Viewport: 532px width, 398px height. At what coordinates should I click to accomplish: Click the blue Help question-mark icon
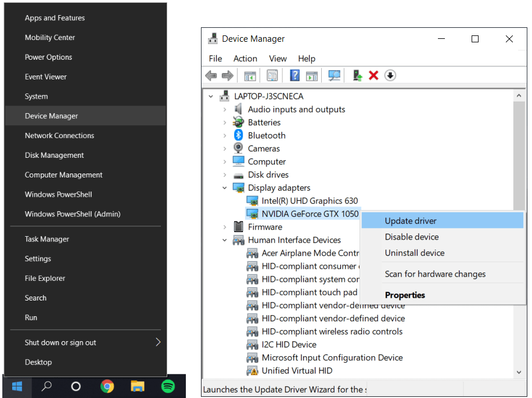(x=294, y=75)
